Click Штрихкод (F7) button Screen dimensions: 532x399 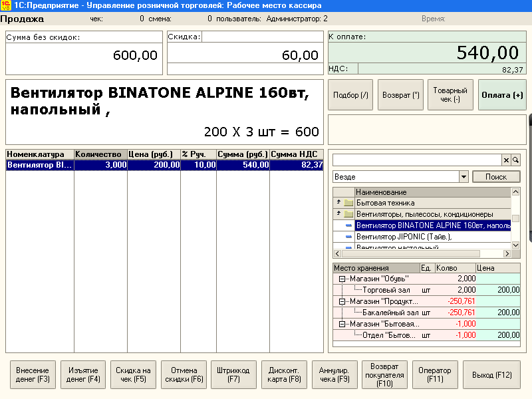pyautogui.click(x=233, y=375)
